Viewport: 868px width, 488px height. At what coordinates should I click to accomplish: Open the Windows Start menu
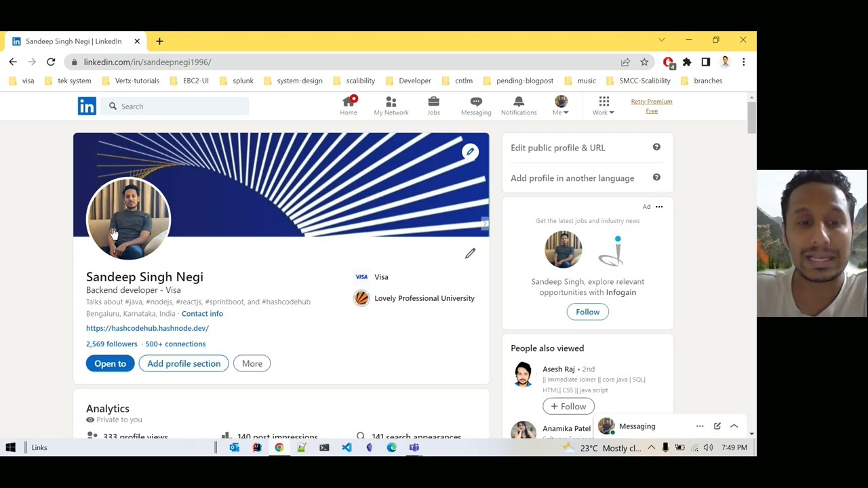(11, 447)
